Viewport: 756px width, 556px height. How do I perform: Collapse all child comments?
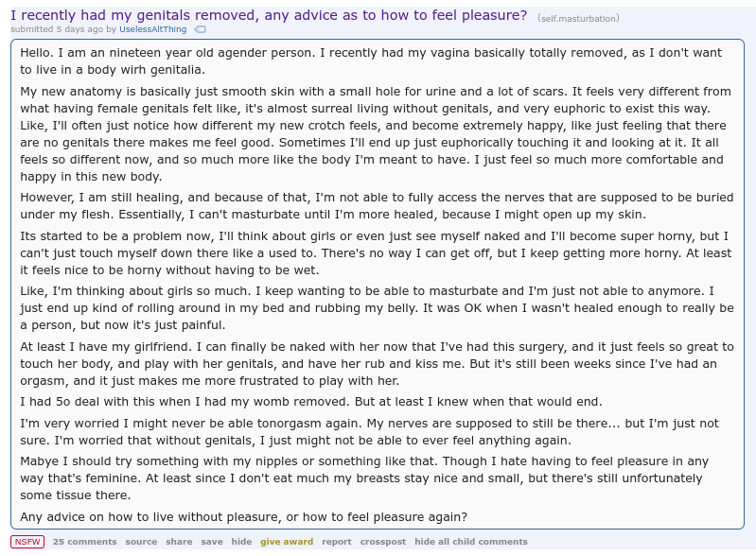coord(470,542)
